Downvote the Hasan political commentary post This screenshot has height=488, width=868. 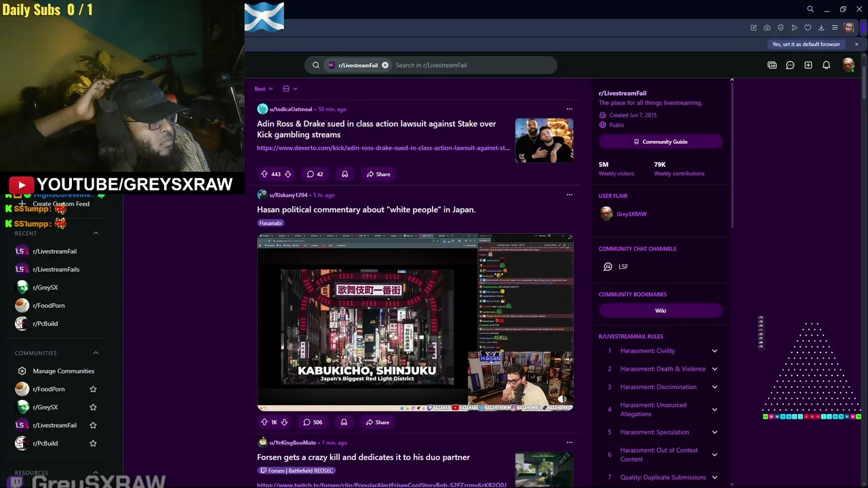(x=284, y=422)
